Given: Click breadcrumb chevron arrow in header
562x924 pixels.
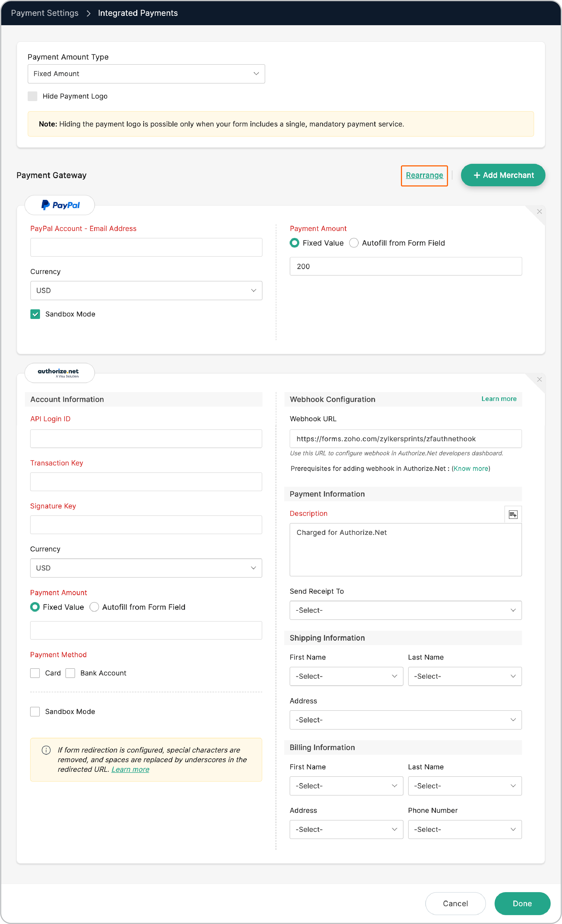Looking at the screenshot, I should tap(88, 13).
